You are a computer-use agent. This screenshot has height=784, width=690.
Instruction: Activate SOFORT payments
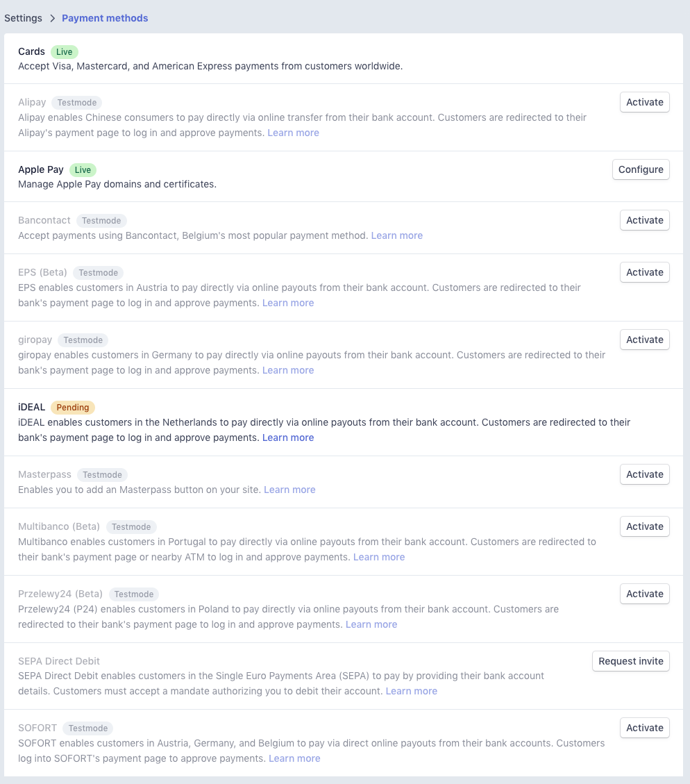tap(644, 728)
